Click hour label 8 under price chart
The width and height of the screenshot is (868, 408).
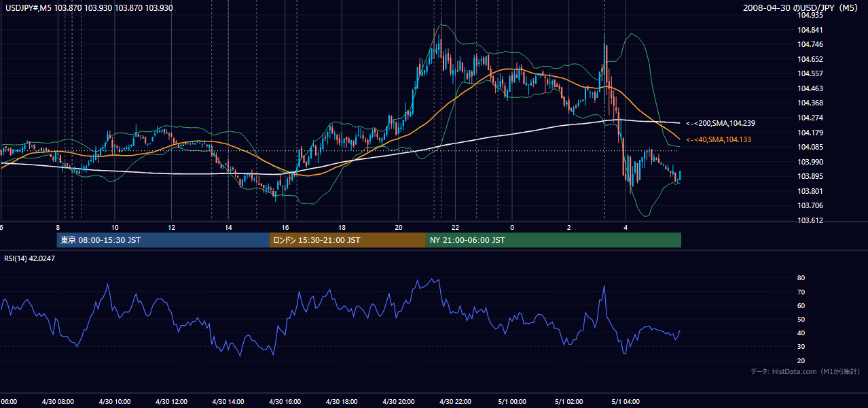(58, 227)
